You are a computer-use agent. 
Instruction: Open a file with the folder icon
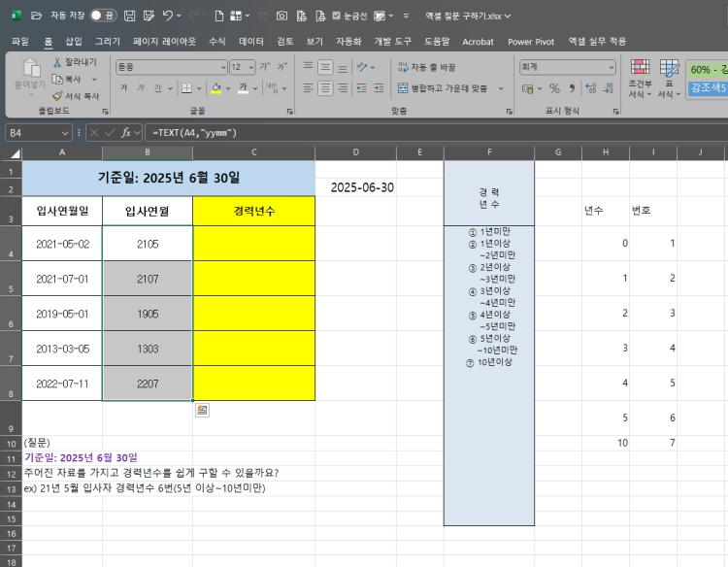click(36, 16)
